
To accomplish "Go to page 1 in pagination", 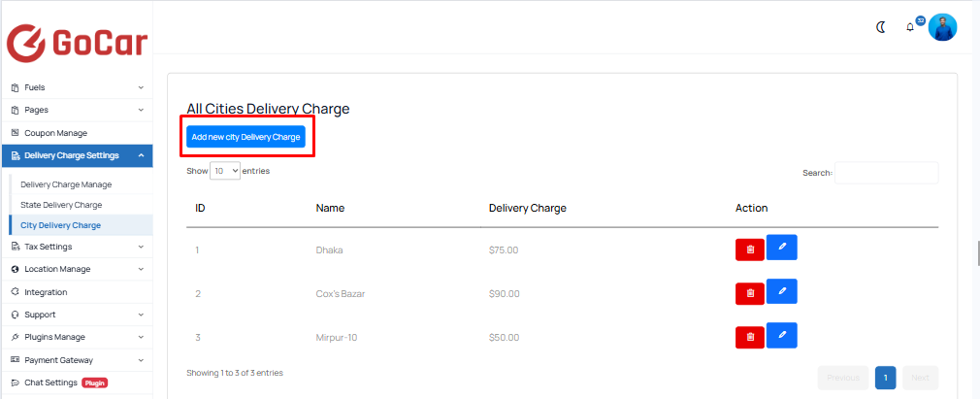I will pos(886,378).
